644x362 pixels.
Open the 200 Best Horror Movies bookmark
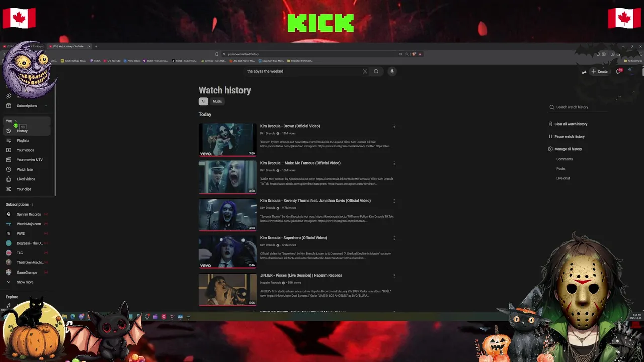tap(242, 61)
